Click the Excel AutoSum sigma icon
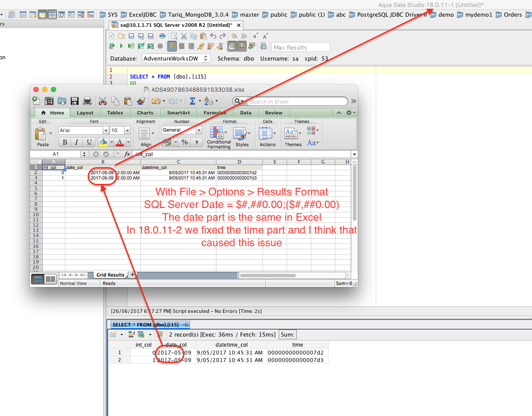This screenshot has height=416, width=532. 192,101
